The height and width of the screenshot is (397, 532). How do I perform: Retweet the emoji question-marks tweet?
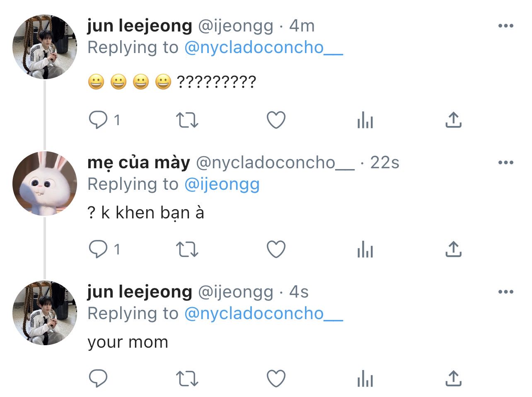click(x=187, y=120)
